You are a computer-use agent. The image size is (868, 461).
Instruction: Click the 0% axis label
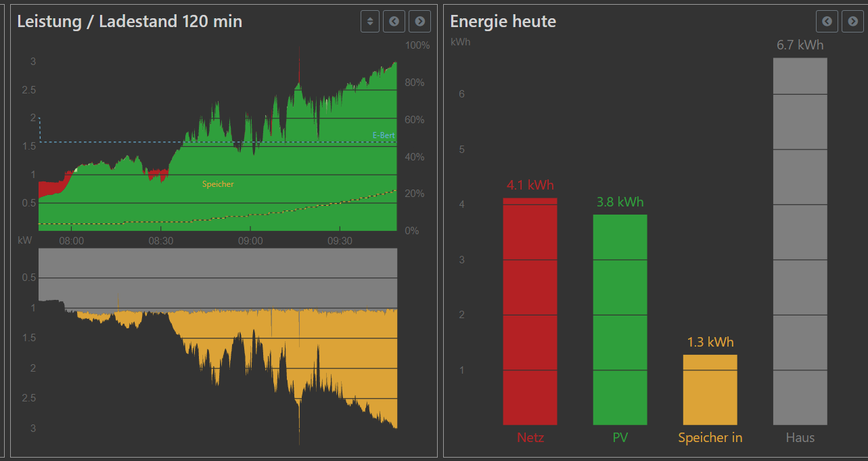pyautogui.click(x=412, y=231)
